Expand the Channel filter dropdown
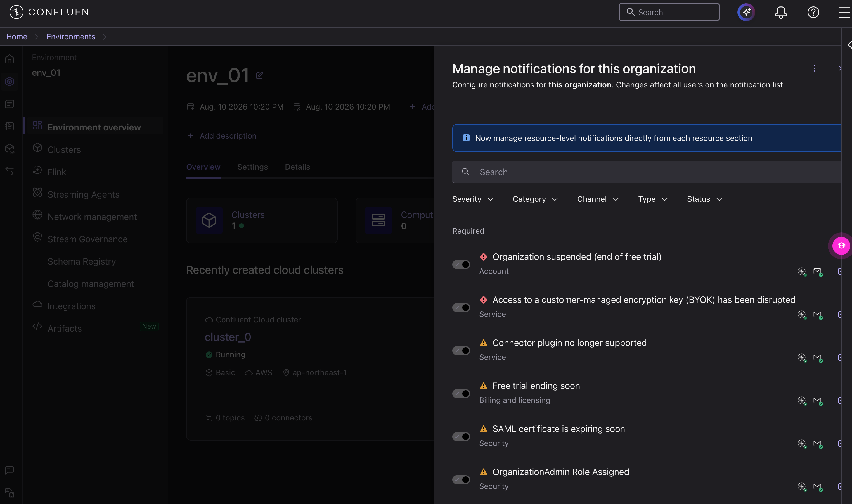This screenshot has height=504, width=852. (598, 199)
